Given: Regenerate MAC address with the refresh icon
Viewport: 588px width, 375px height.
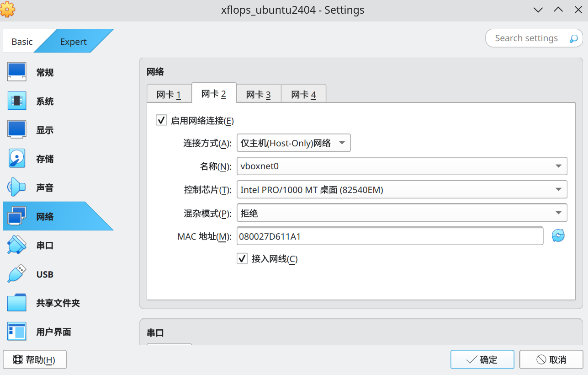Looking at the screenshot, I should click(558, 236).
